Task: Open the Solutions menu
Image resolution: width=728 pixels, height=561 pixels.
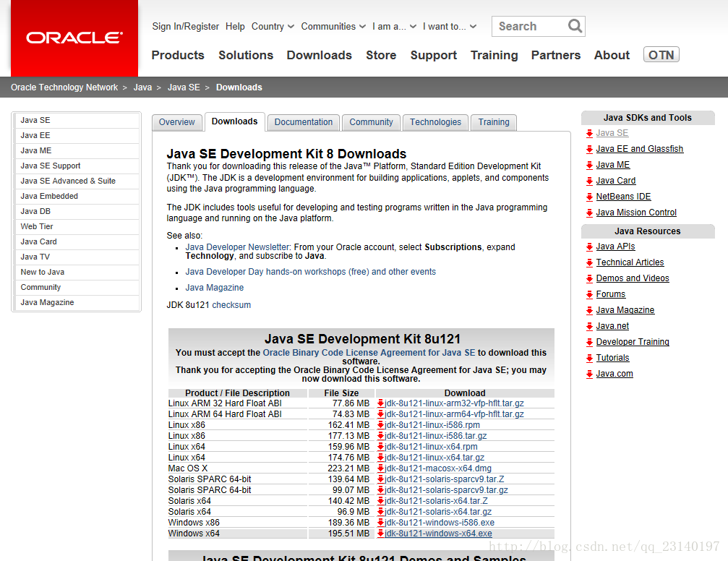Action: coord(246,55)
